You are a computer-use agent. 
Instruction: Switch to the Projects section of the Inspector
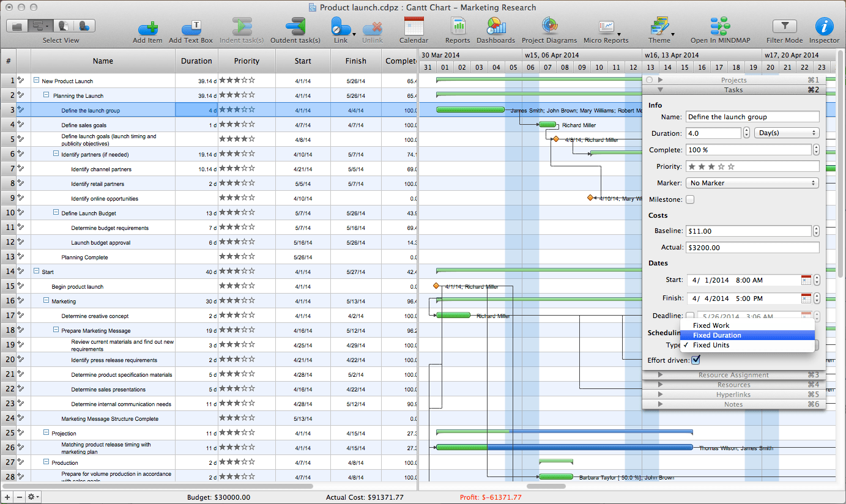pos(733,80)
